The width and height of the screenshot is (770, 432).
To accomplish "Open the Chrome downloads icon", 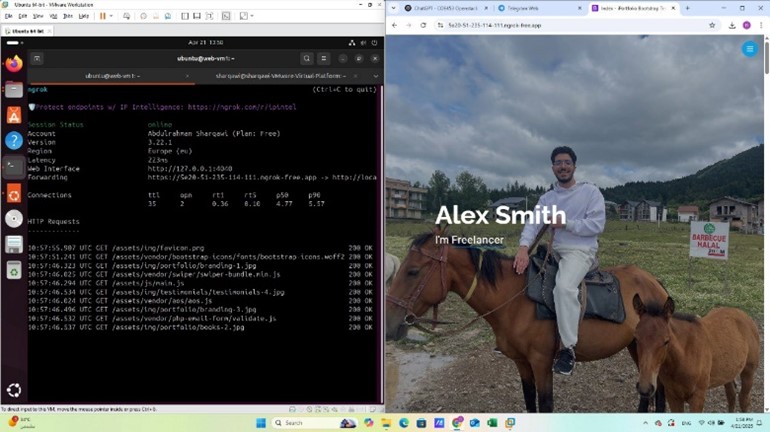I will pyautogui.click(x=733, y=25).
